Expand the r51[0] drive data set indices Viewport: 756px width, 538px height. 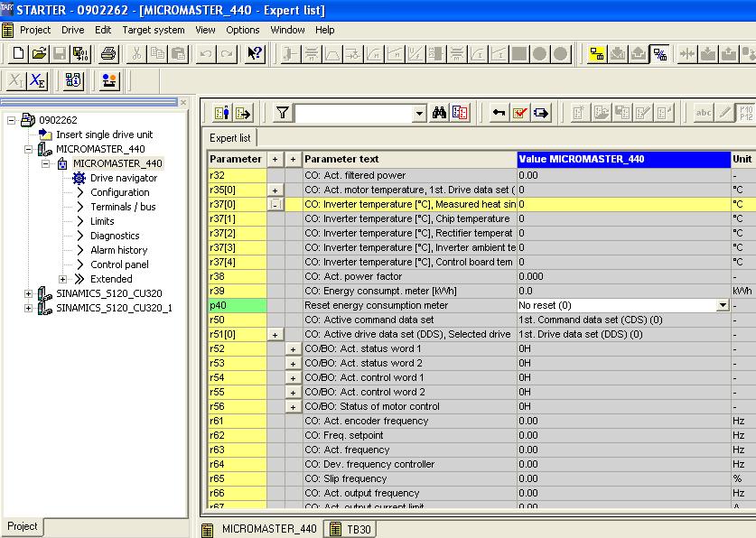[x=275, y=334]
